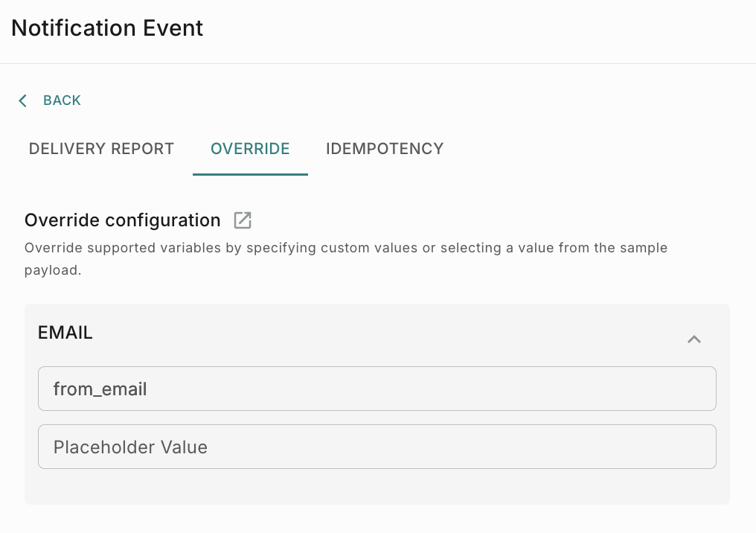Click the Override configuration heading link
756x533 pixels.
pos(121,220)
